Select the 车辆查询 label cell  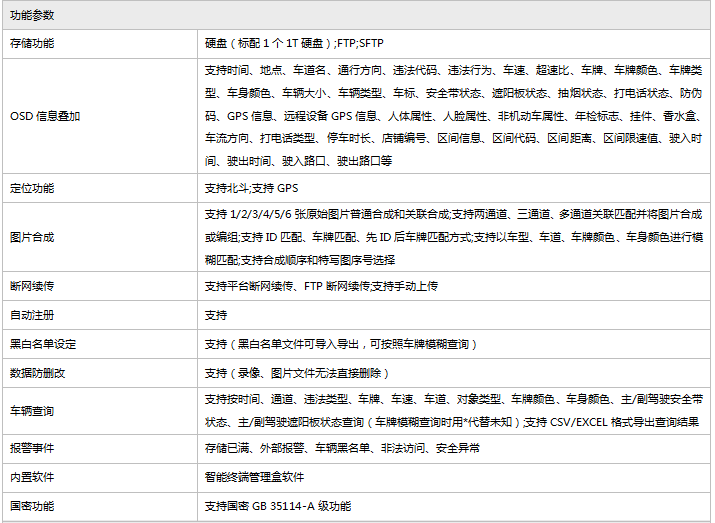click(32, 411)
